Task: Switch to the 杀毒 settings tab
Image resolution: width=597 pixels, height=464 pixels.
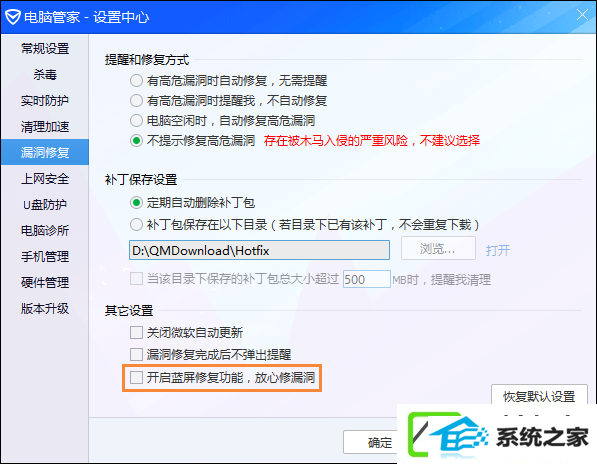Action: 45,75
